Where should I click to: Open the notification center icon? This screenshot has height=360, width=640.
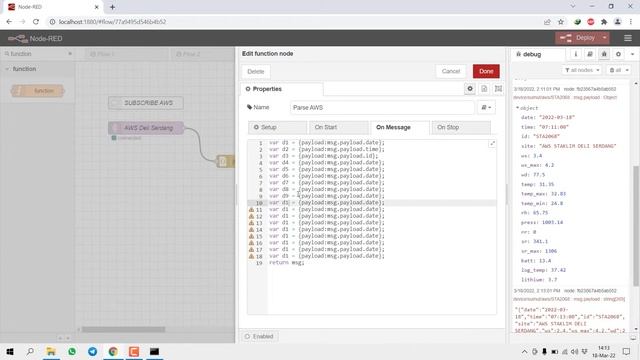(626, 351)
